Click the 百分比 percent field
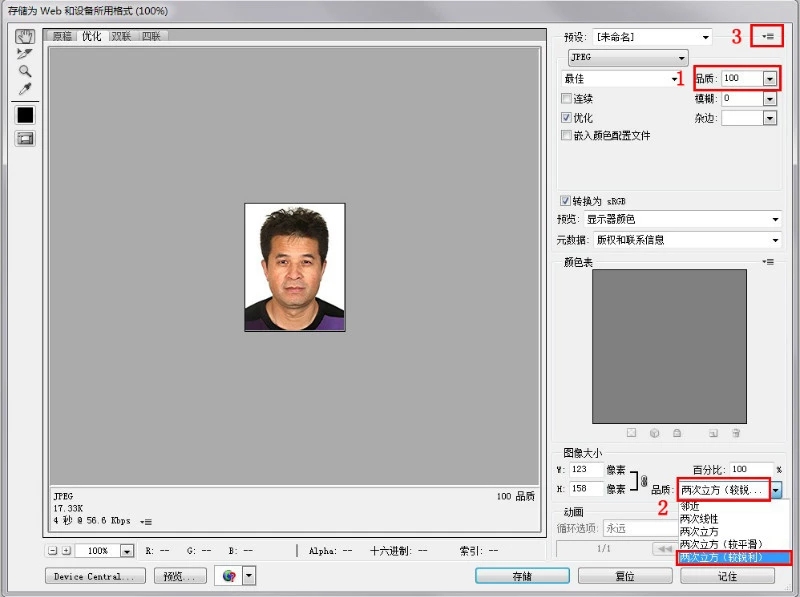The height and width of the screenshot is (597, 800). click(x=751, y=469)
